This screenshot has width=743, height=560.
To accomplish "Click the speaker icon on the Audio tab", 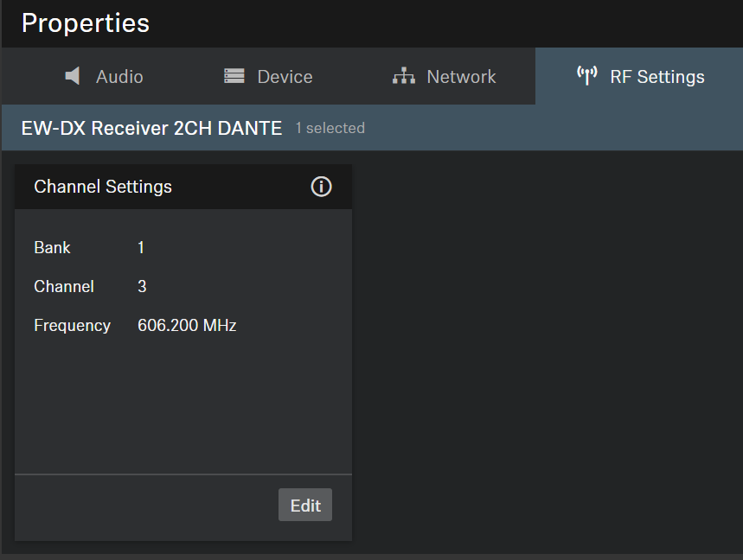I will [x=74, y=76].
